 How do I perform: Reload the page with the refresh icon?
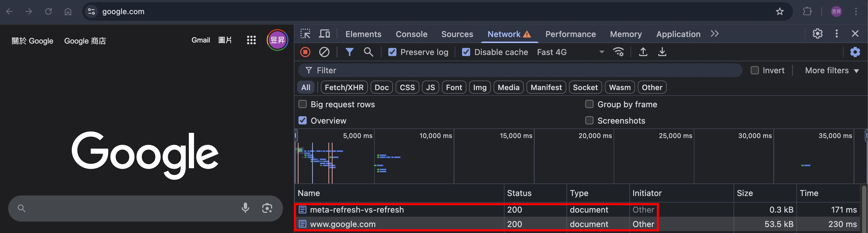[x=48, y=11]
